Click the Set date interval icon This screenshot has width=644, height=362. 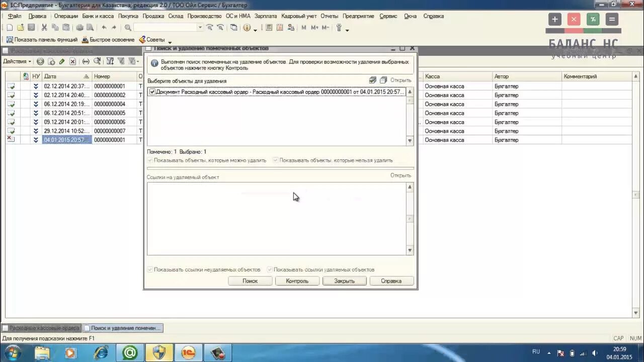pyautogui.click(x=86, y=61)
